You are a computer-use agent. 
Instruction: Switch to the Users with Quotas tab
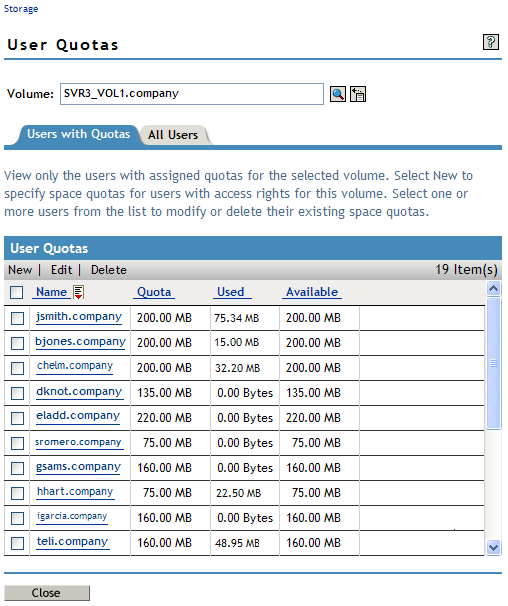point(78,134)
